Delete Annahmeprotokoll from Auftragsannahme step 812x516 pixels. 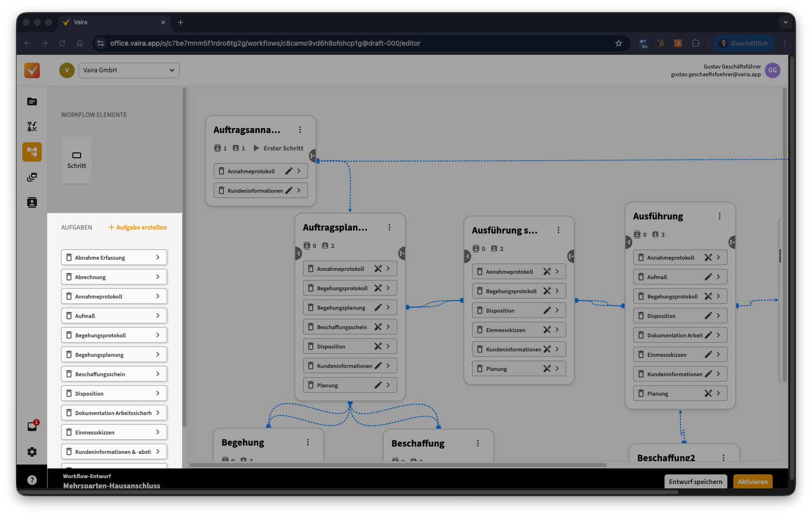point(221,171)
